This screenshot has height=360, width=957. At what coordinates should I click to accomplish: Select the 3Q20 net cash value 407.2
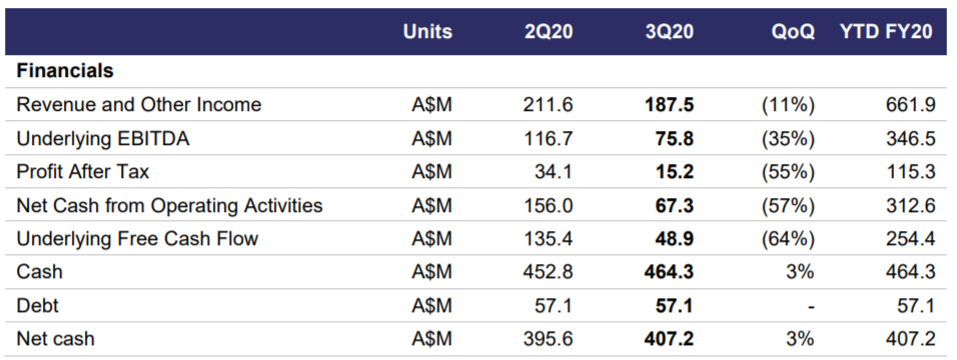coord(669,338)
